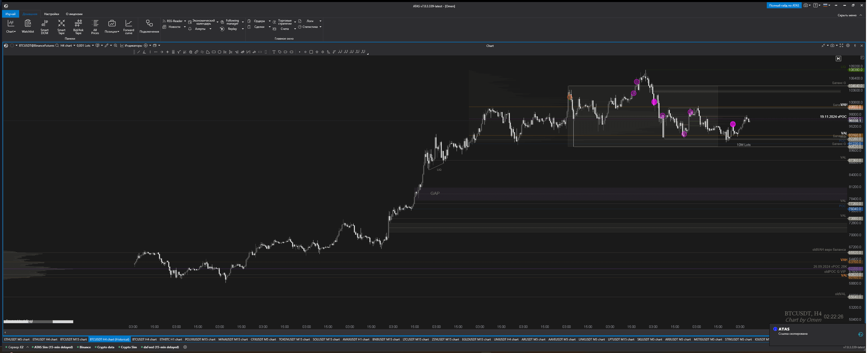Toggle pin on chart window
Viewport: 868px width, 353px height.
tap(855, 45)
